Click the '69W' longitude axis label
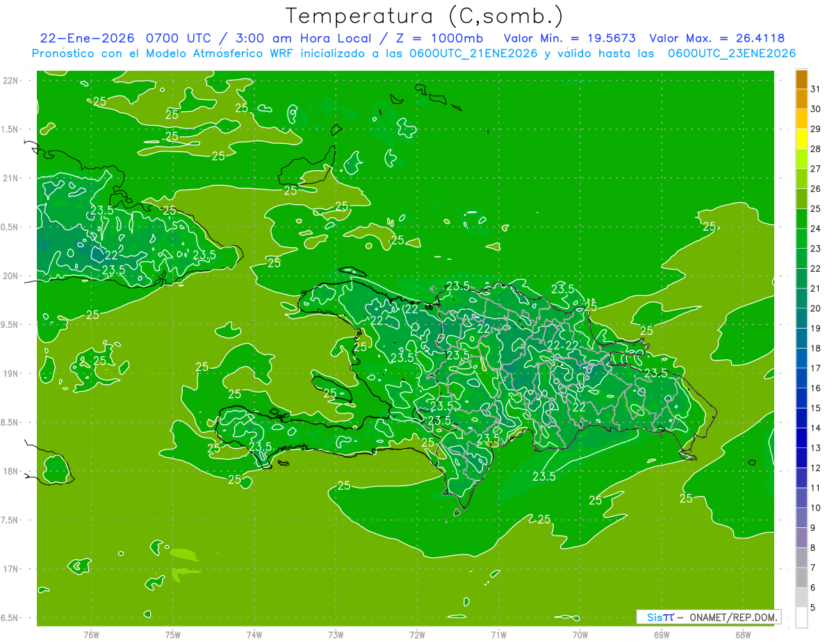The height and width of the screenshot is (644, 834). 662,635
